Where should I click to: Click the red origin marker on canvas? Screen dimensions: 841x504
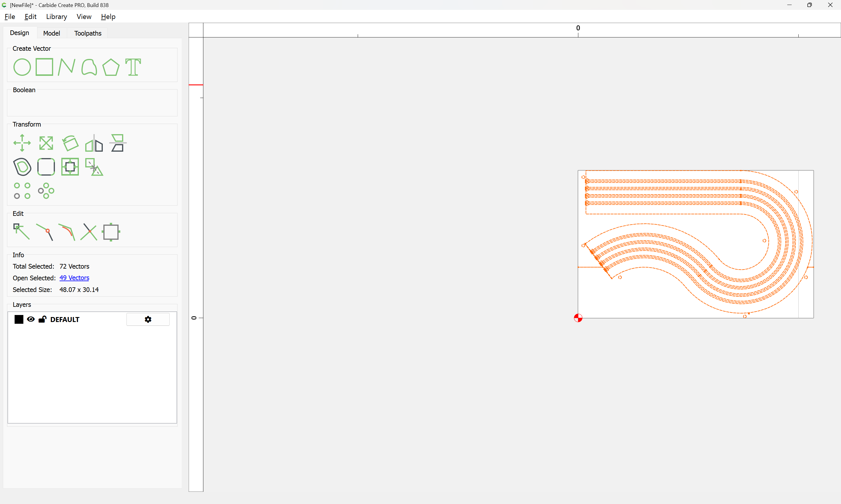click(578, 318)
